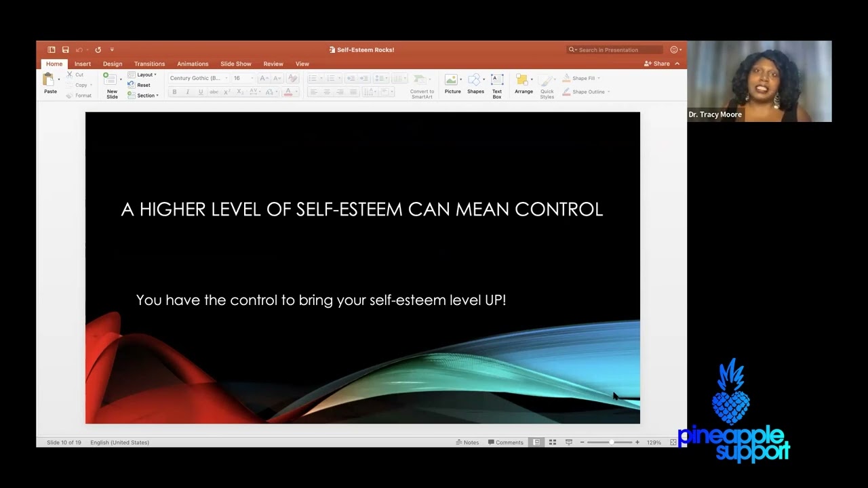Click Convert to SmartArt
Image resolution: width=868 pixels, height=488 pixels.
click(x=422, y=86)
